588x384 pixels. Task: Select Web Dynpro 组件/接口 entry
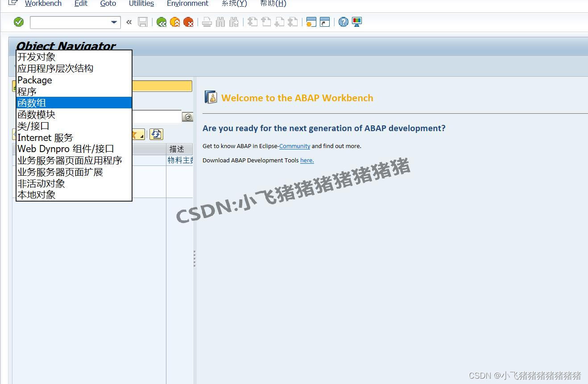pyautogui.click(x=74, y=149)
